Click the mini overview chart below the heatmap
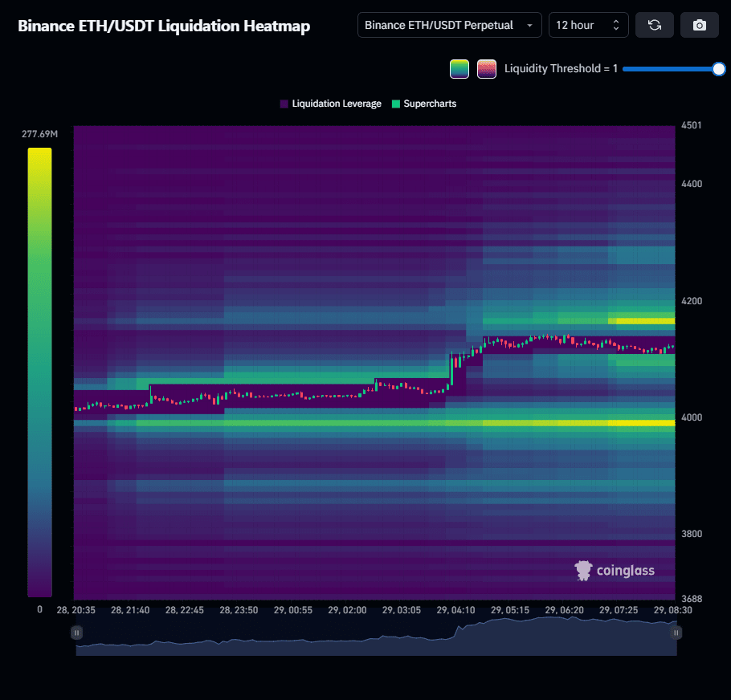The height and width of the screenshot is (700, 731). coord(376,639)
